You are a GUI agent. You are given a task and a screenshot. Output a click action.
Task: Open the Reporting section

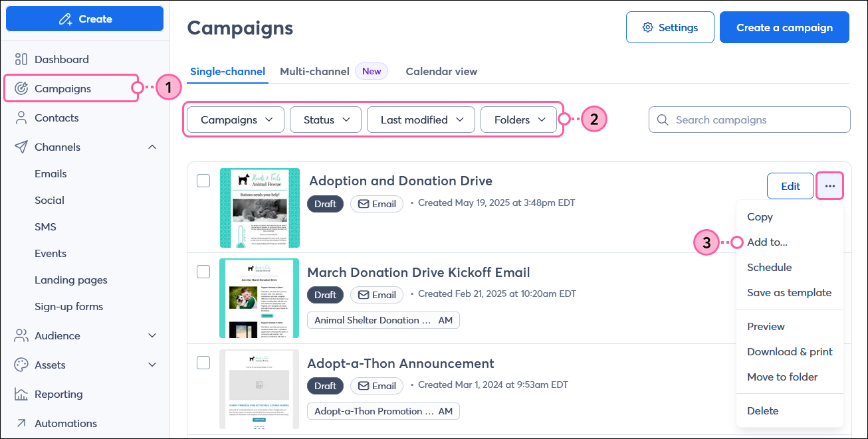coord(57,394)
